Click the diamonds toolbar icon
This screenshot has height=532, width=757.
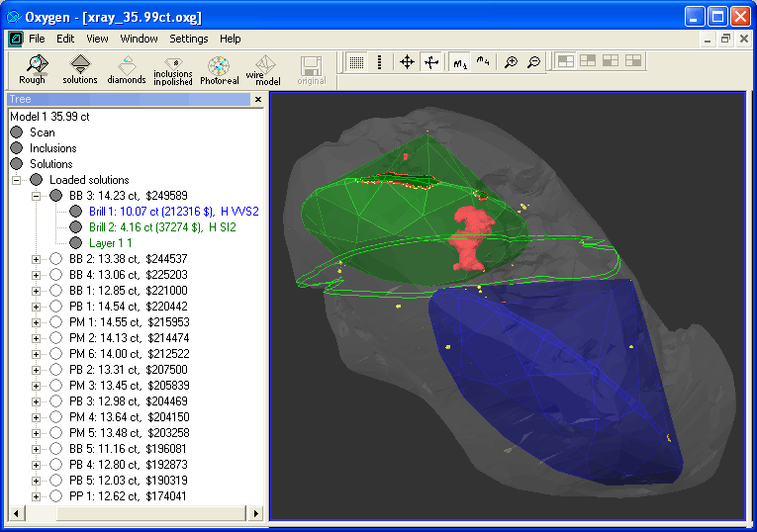127,68
